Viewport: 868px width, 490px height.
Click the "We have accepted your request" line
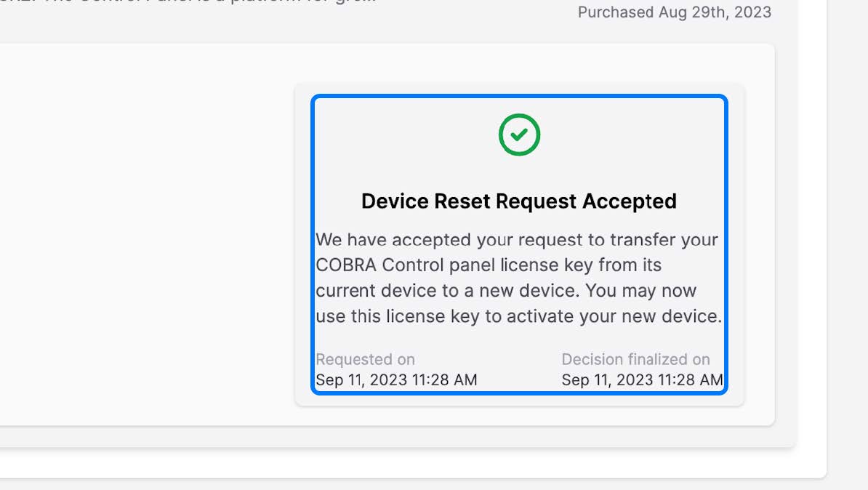[x=516, y=240]
